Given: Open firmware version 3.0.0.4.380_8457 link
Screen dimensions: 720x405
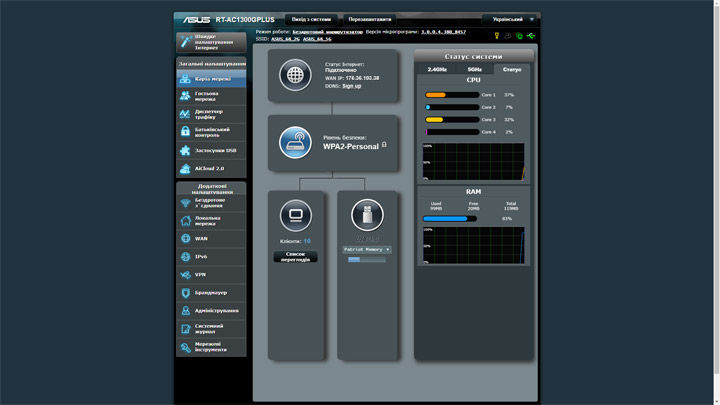Looking at the screenshot, I should [x=444, y=32].
